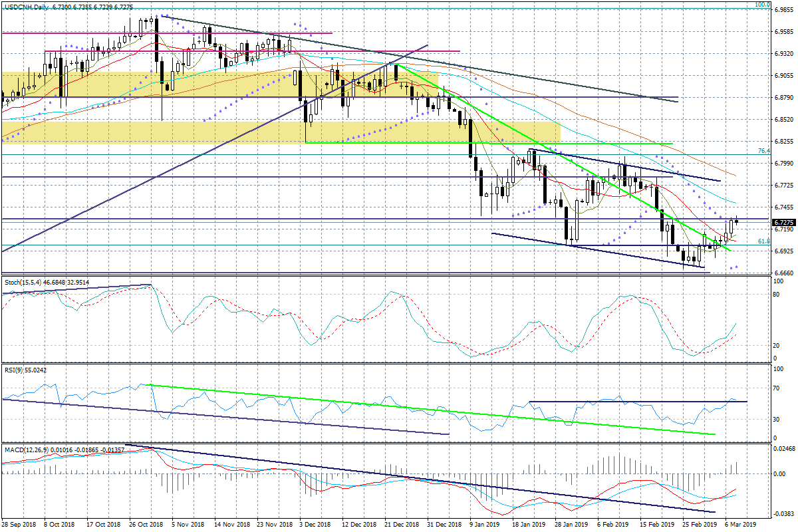
Task: Click the topmost magenta horizontal line
Action: [166, 33]
